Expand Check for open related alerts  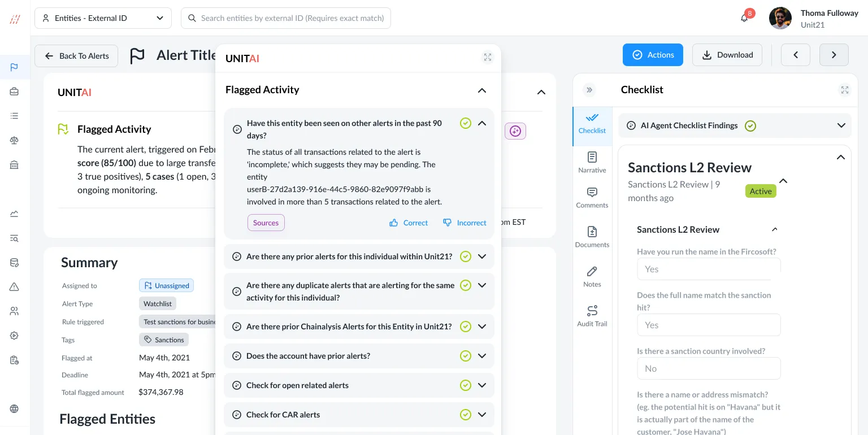click(x=482, y=385)
